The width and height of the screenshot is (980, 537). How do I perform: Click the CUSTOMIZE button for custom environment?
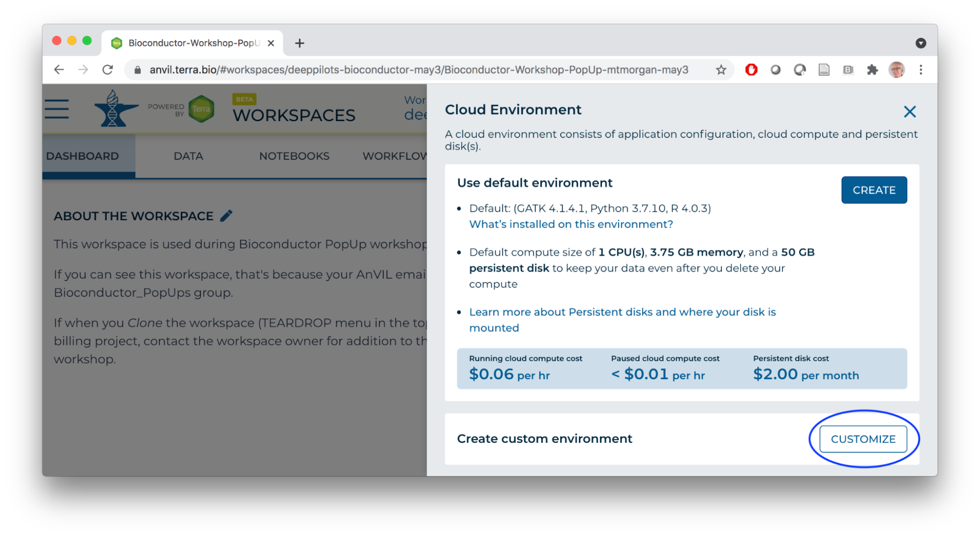tap(863, 438)
